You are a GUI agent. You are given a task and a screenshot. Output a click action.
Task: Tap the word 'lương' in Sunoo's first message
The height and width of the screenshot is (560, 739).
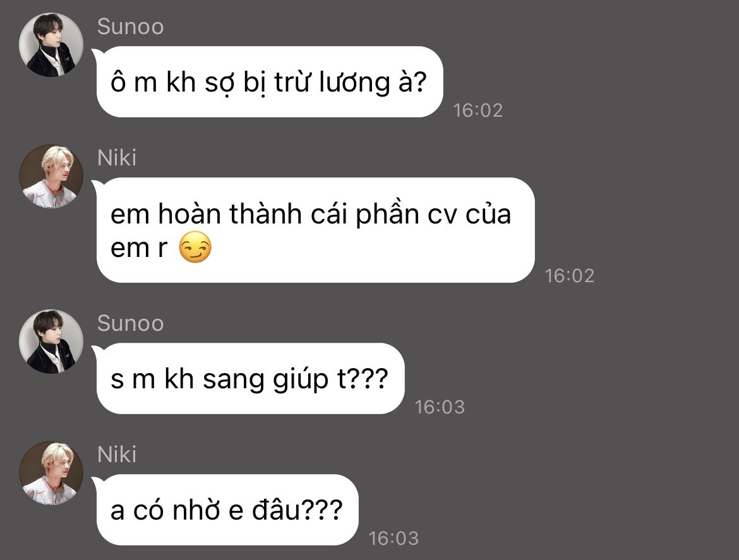(x=354, y=83)
